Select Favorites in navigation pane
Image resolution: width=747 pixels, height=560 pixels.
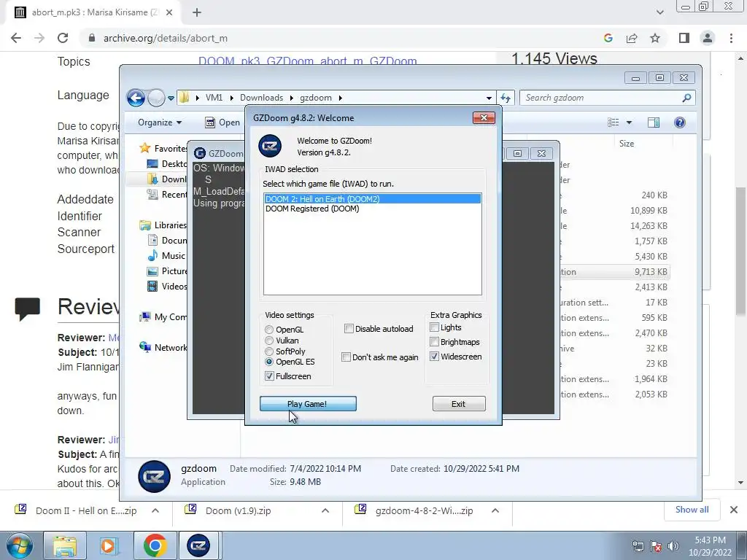click(x=163, y=149)
